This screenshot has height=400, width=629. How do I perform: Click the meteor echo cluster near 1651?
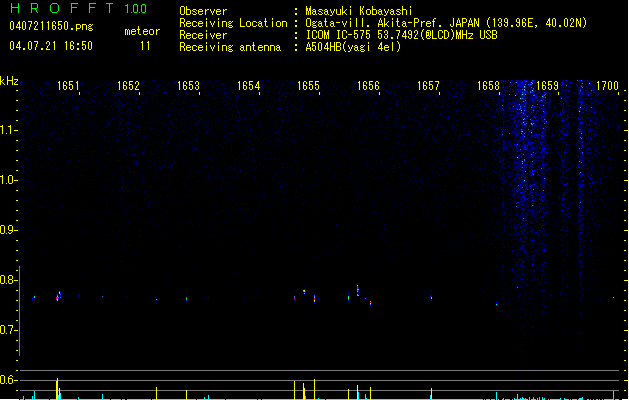tap(59, 296)
